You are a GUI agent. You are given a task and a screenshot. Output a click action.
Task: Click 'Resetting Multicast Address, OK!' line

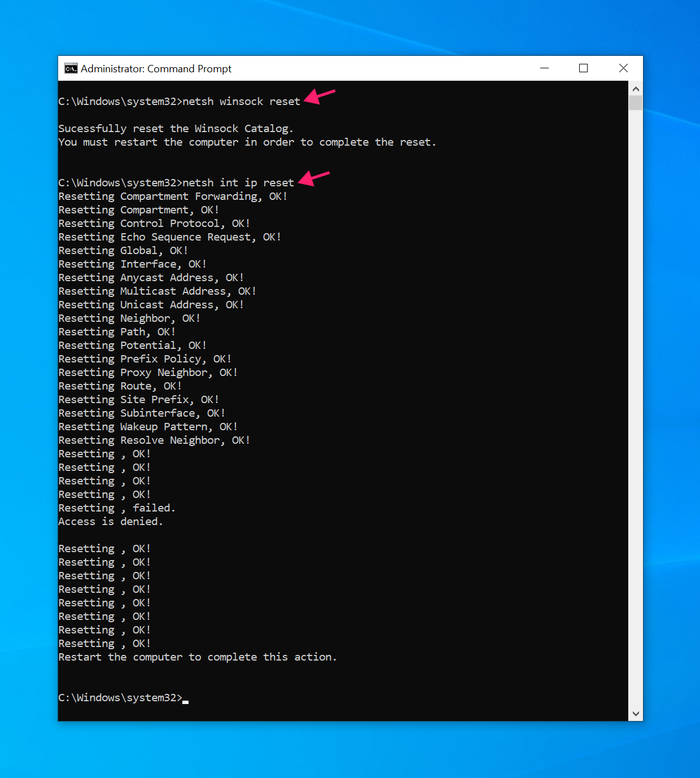[x=158, y=291]
